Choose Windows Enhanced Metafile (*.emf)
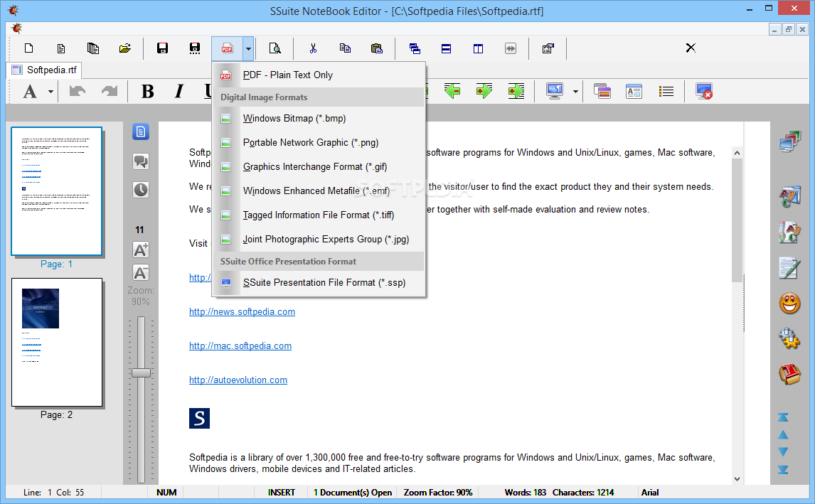Viewport: 815px width, 504px height. [x=319, y=191]
